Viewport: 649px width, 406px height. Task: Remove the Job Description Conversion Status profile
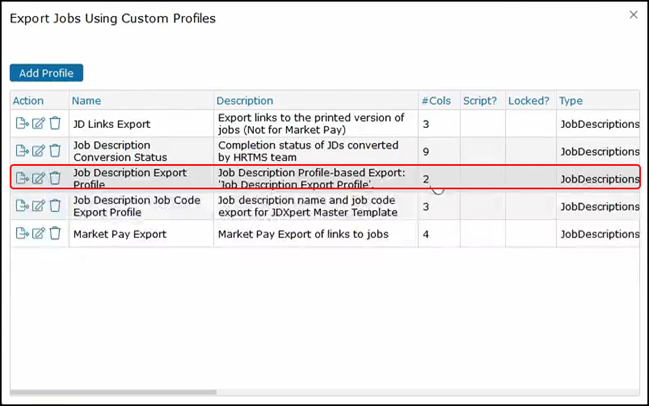(55, 151)
